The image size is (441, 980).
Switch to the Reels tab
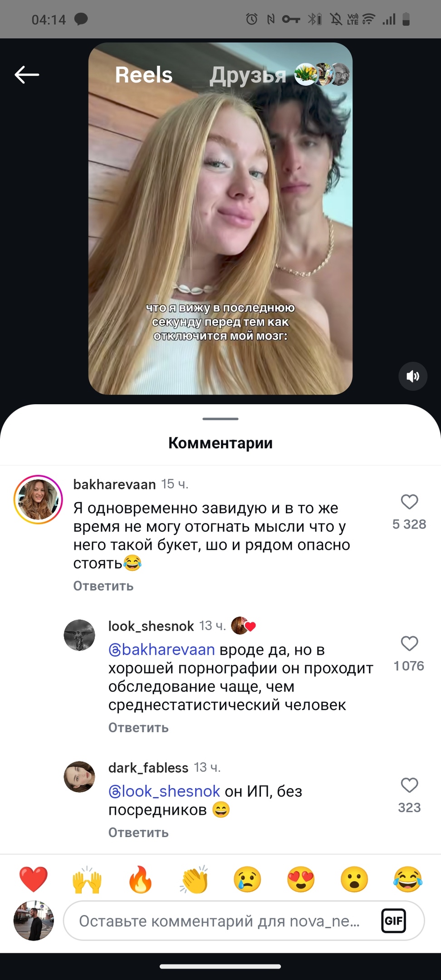point(144,75)
